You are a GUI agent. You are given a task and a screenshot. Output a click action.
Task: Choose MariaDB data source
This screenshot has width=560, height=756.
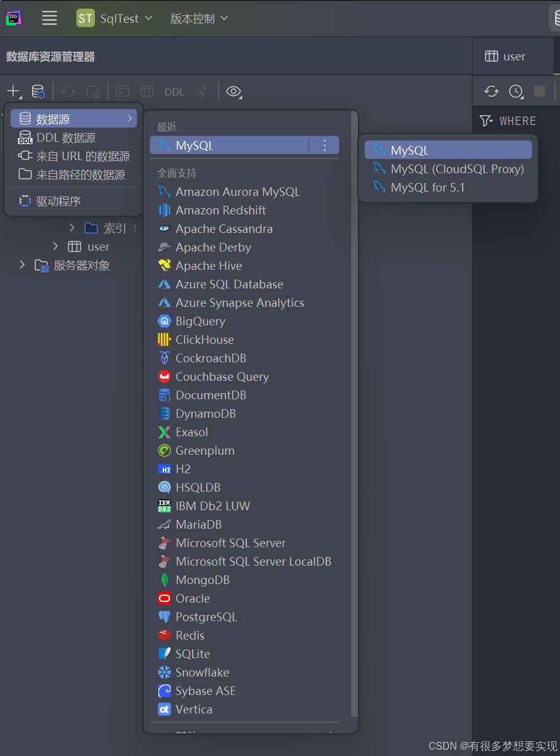click(244, 524)
